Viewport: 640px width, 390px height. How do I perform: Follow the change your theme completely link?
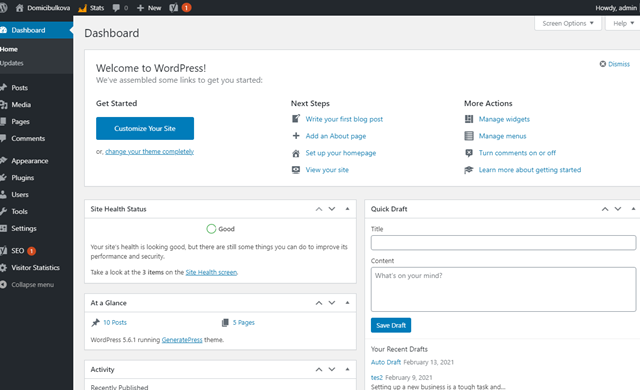[x=149, y=152]
